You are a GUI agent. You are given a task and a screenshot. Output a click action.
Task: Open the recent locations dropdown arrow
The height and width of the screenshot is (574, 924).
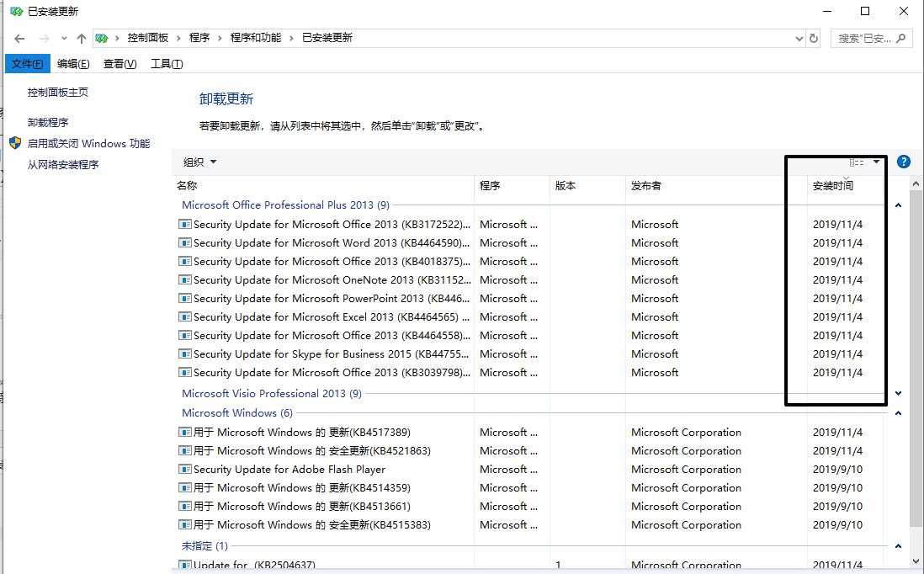[64, 39]
